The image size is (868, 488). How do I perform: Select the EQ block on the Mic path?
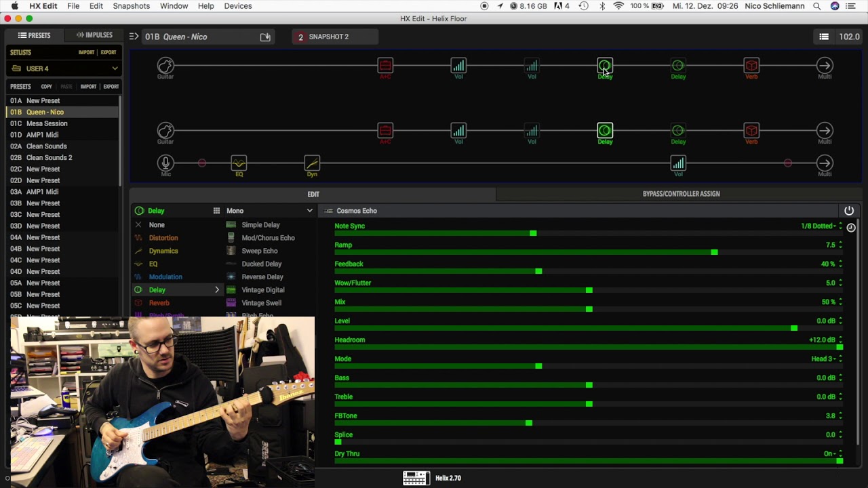coord(239,163)
